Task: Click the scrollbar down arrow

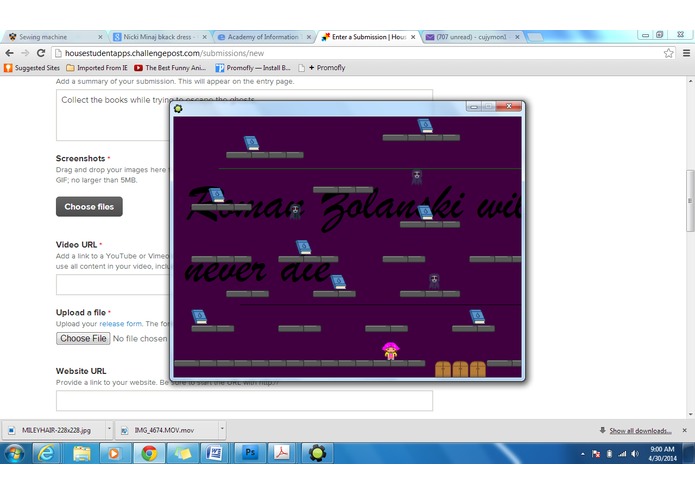Action: tap(691, 415)
